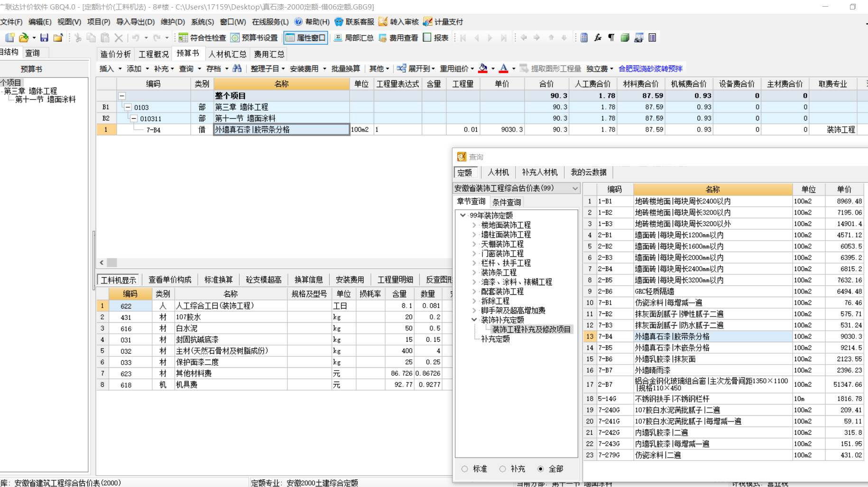Viewport: 868px width, 487px height.
Task: Select the 标准 radio button
Action: (x=465, y=469)
